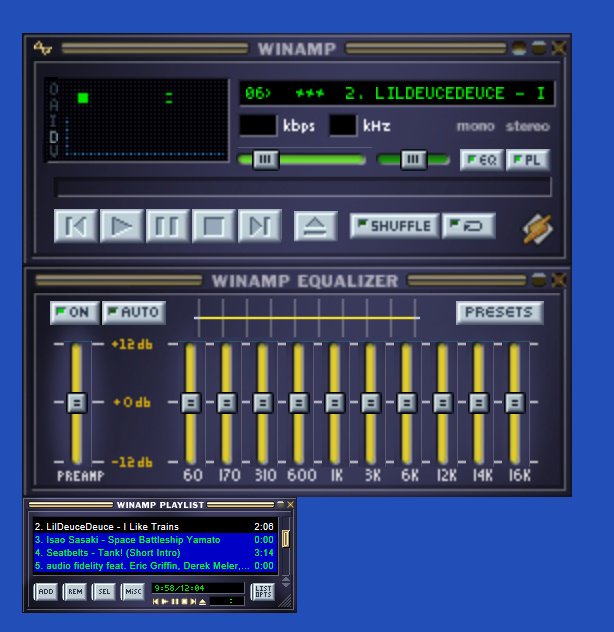Click the large Stop button
Viewport: 614px width, 632px height.
214,226
